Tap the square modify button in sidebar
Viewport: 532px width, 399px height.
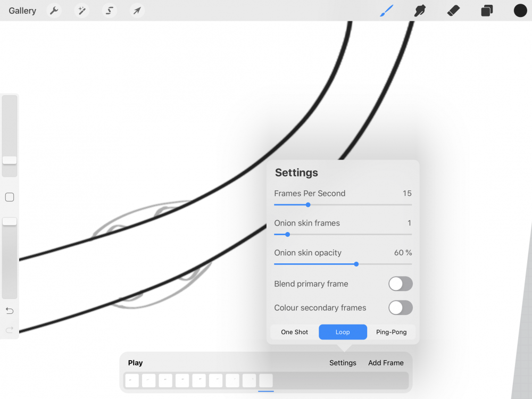pyautogui.click(x=10, y=197)
